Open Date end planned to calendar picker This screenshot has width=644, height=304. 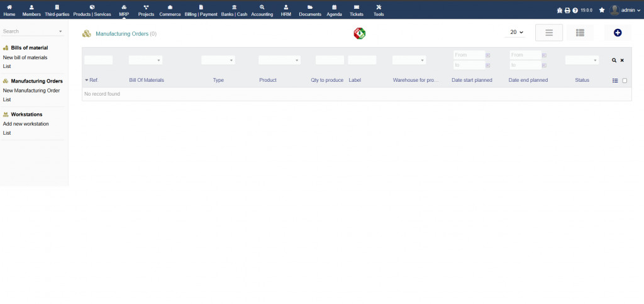(x=544, y=65)
